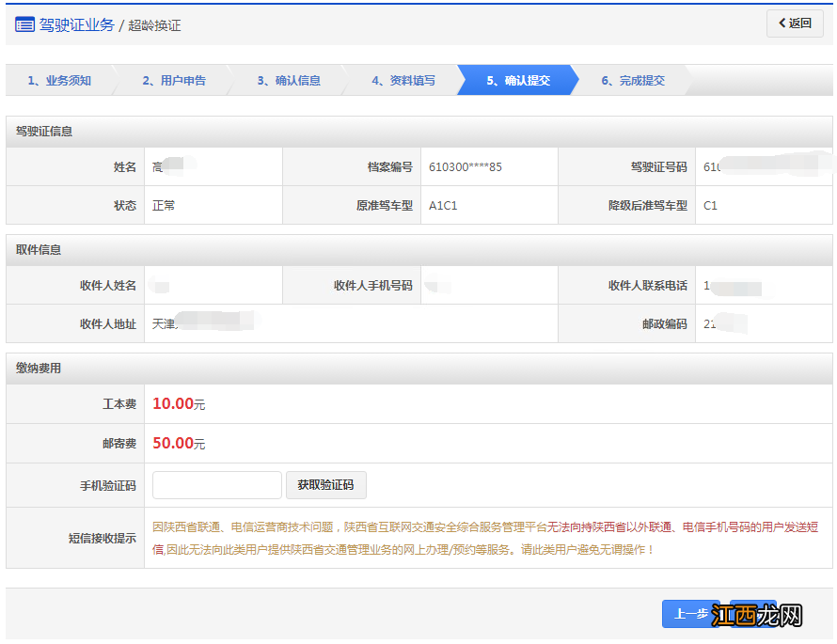
Task: Open the 驾驶证业务 breadcrumb link
Action: 76,25
